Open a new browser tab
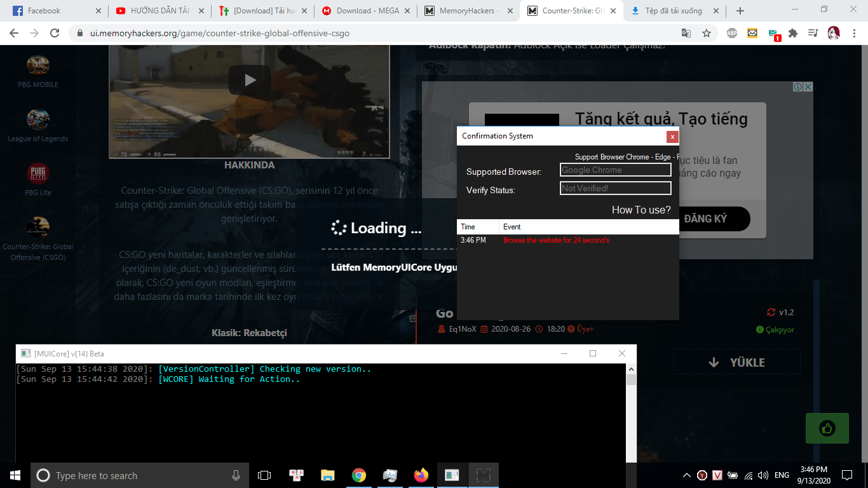The height and width of the screenshot is (488, 868). click(740, 11)
